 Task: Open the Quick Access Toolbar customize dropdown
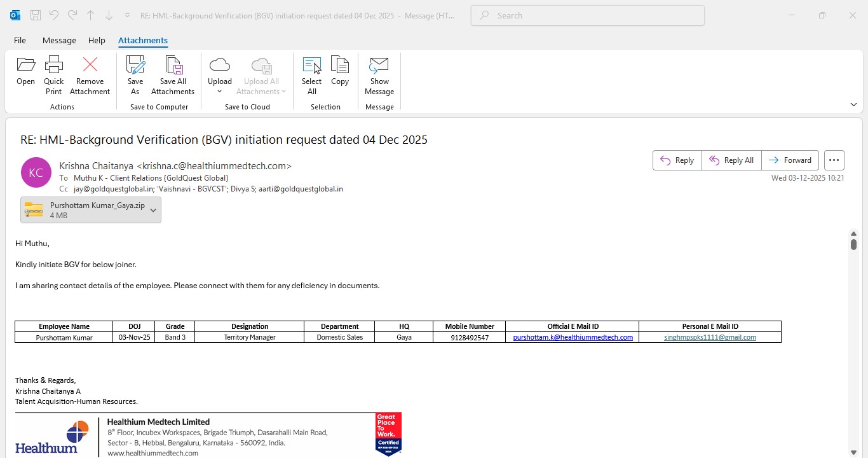point(128,15)
